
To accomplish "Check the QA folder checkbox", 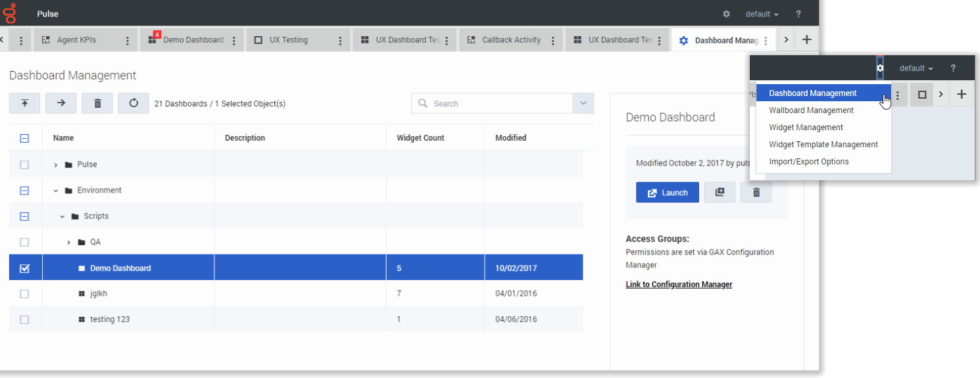I will coord(24,242).
